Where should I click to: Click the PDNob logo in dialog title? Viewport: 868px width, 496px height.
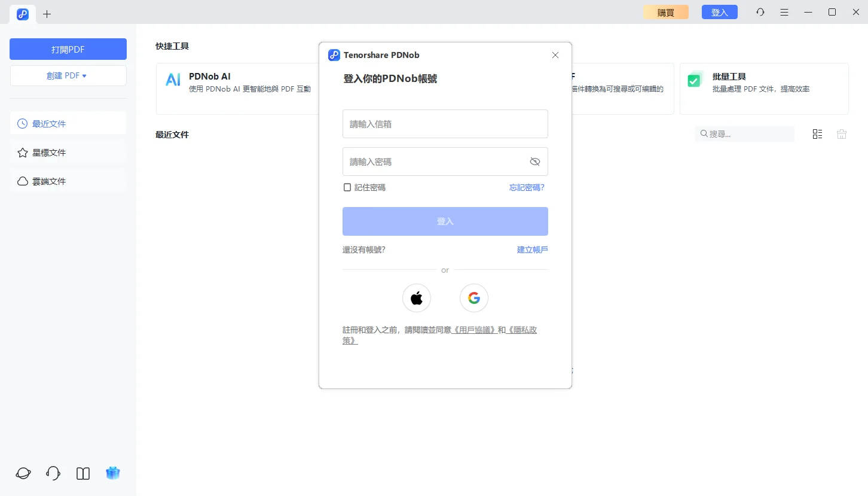coord(334,55)
